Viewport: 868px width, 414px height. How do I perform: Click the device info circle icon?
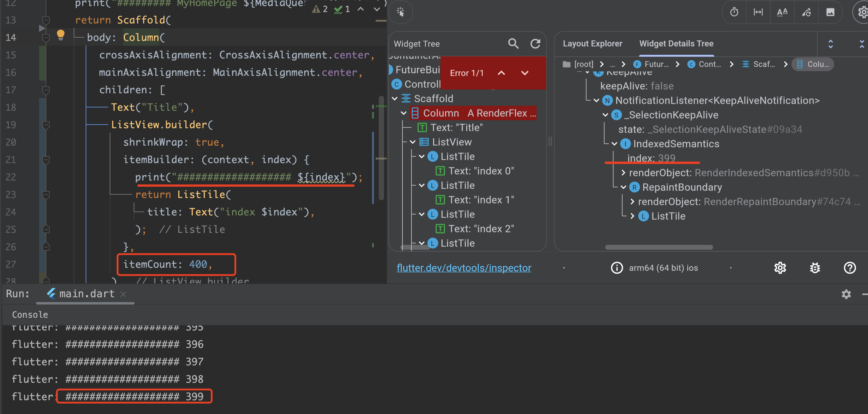pos(617,268)
